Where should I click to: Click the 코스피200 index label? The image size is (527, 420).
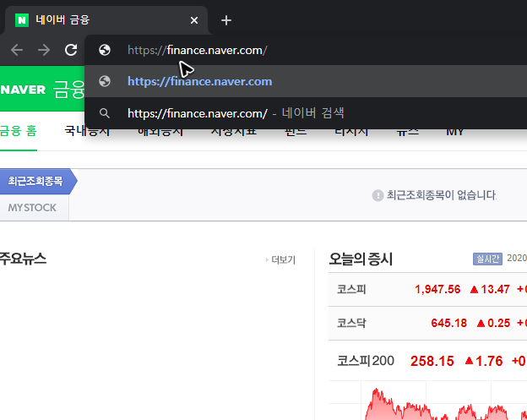(366, 361)
